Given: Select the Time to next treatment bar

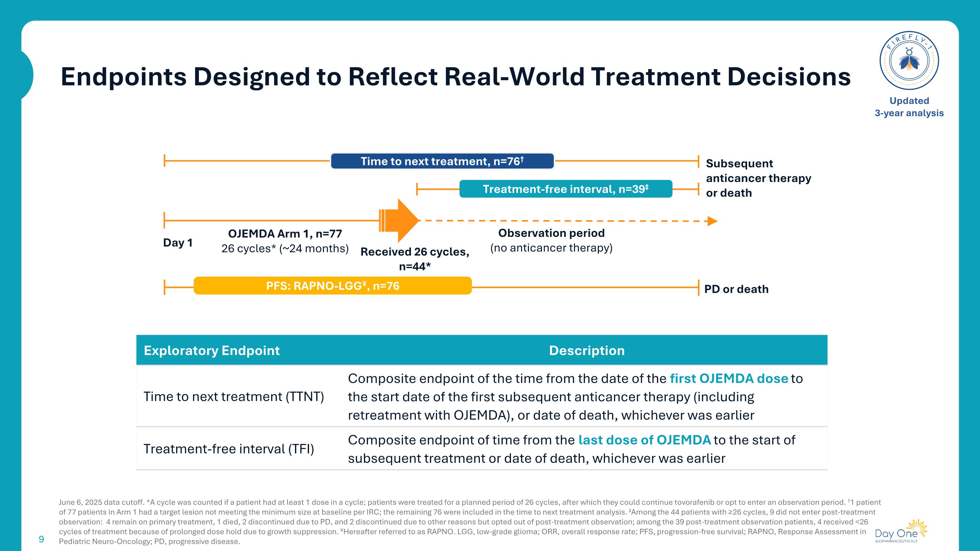Looking at the screenshot, I should (x=442, y=161).
